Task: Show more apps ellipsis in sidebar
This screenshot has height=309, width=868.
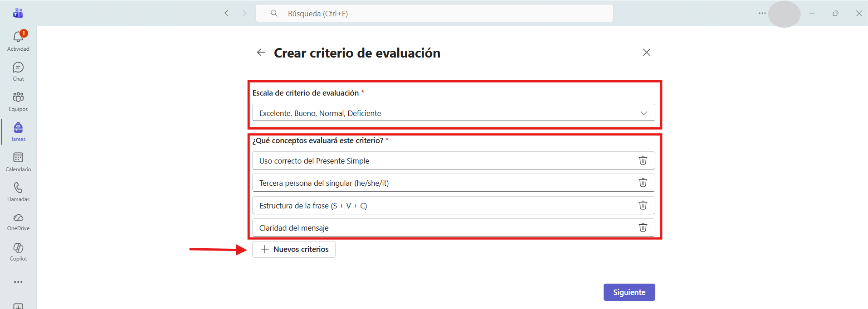Action: coord(18,282)
